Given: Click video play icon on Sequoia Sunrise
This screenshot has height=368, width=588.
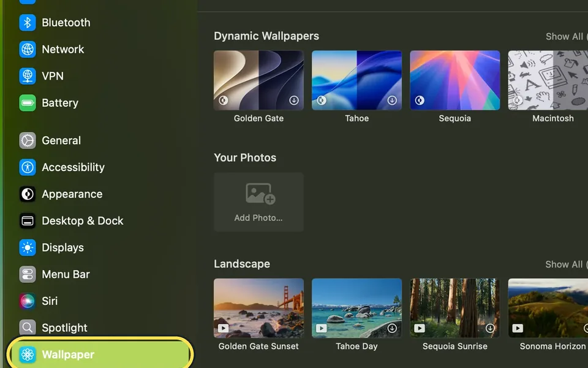Looking at the screenshot, I should (x=420, y=328).
